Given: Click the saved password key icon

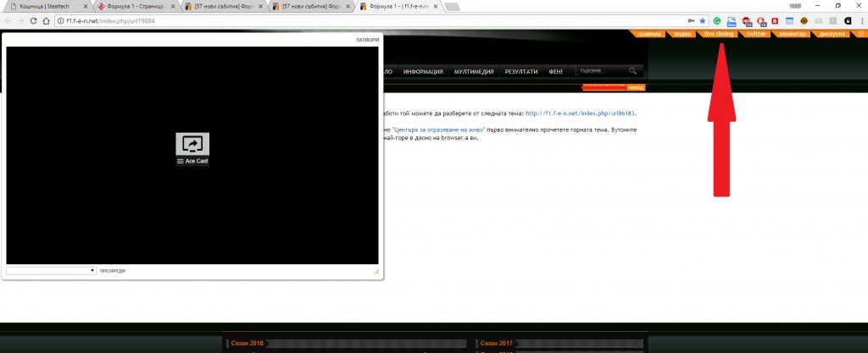Looking at the screenshot, I should 691,20.
